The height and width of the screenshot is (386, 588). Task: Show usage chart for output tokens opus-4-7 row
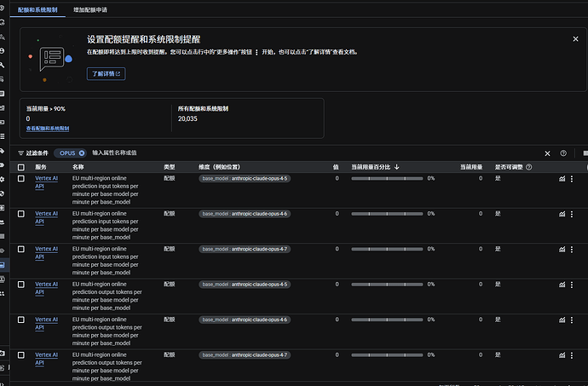click(562, 355)
